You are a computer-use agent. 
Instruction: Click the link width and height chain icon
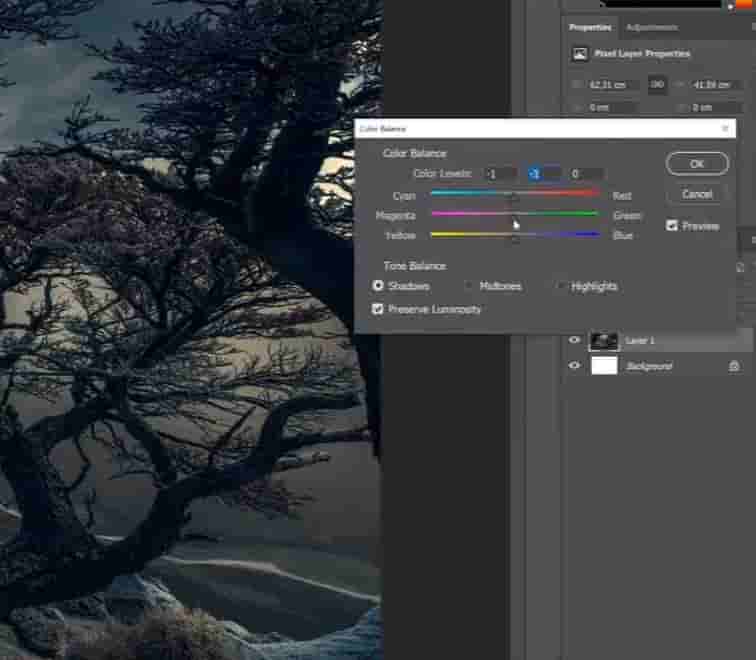[x=657, y=85]
